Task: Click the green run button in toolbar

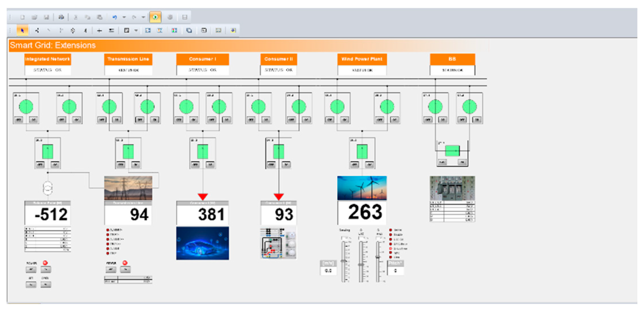Action: pos(155,17)
